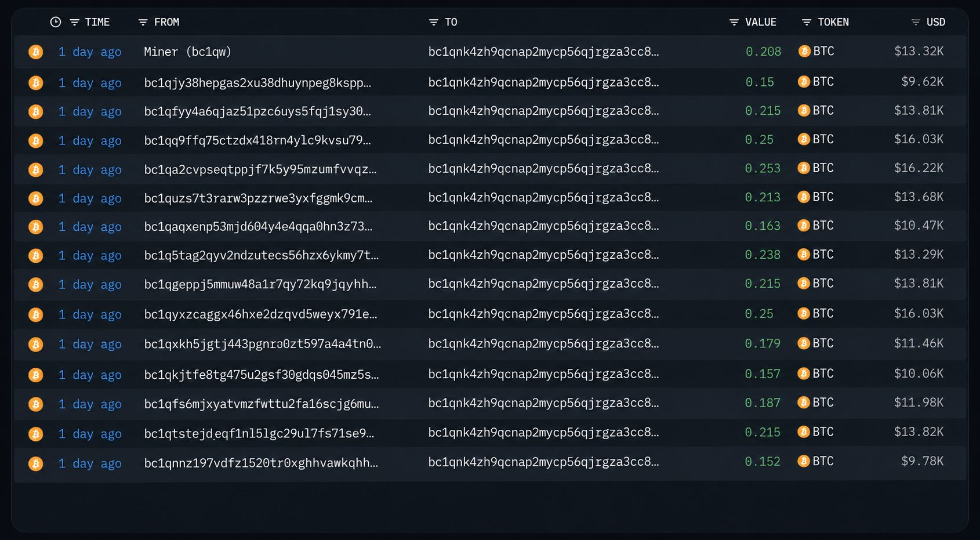Open the filter icon for the USD column

[x=916, y=22]
